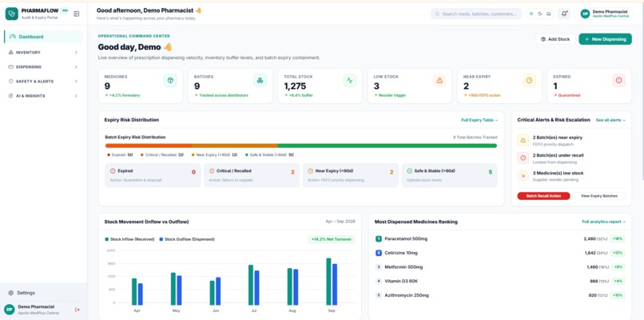Click the Expired card alert icon

point(619,81)
